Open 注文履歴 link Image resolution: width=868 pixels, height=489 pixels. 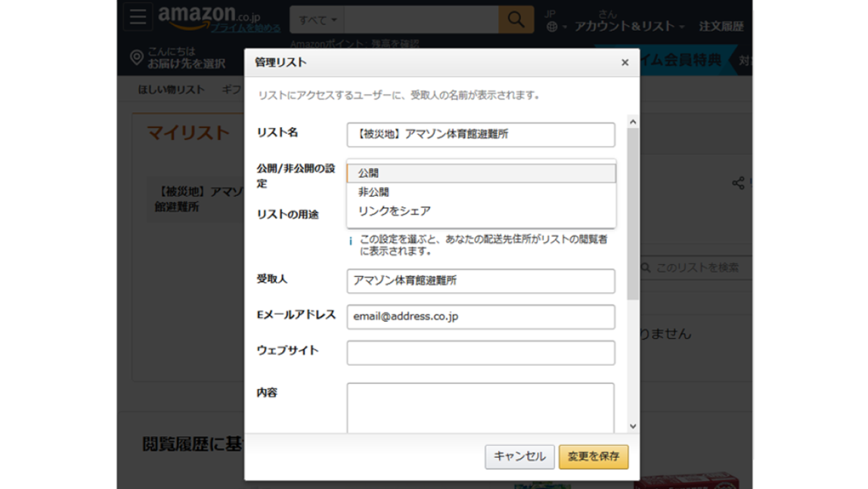pos(721,26)
